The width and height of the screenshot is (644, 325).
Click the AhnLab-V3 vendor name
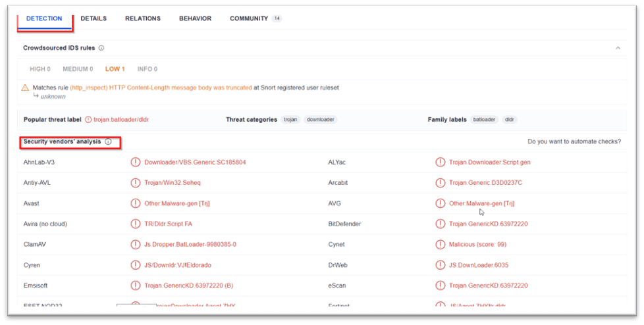39,162
